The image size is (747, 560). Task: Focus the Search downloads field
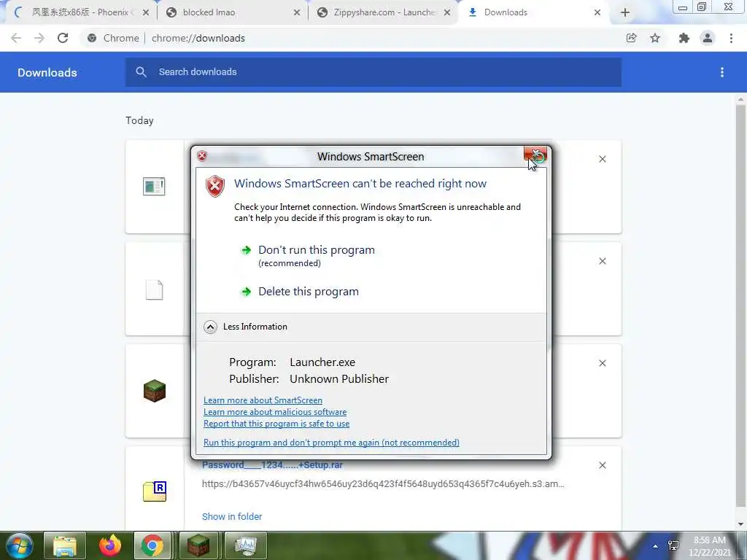(373, 72)
